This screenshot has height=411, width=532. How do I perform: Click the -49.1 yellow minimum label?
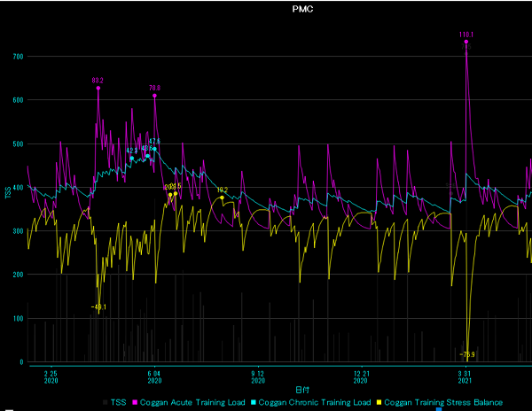click(98, 307)
